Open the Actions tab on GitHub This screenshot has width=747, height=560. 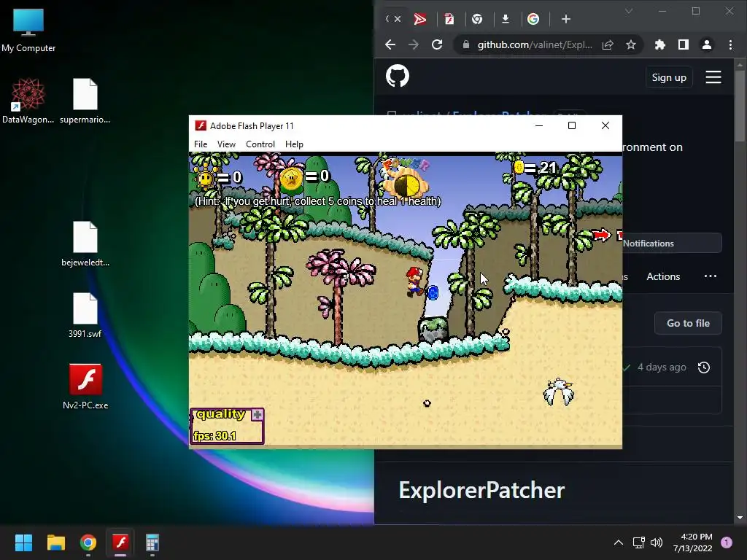(663, 276)
